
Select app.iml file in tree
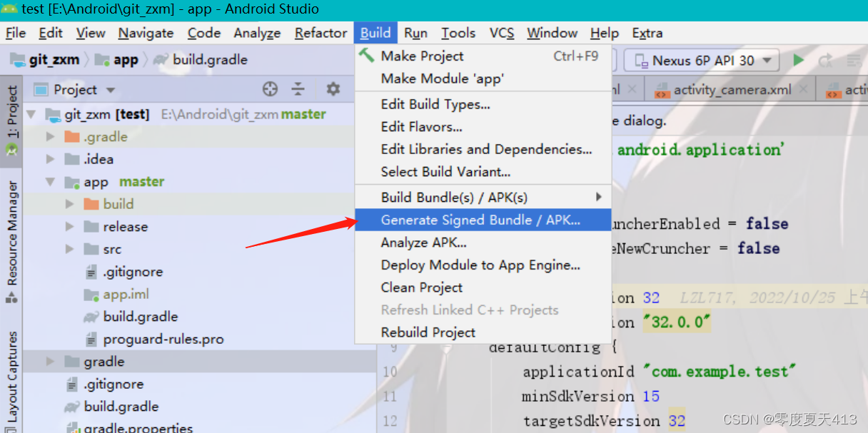(x=126, y=294)
